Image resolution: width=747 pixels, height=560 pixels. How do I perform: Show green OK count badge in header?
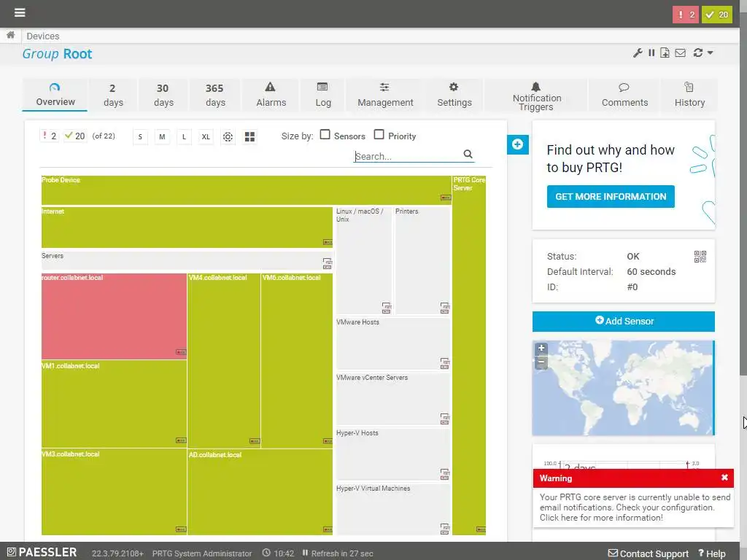717,15
